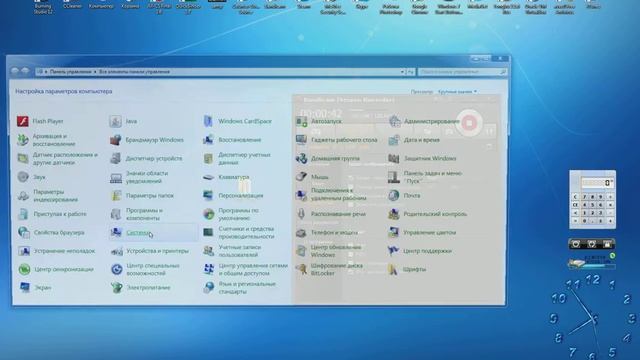The height and width of the screenshot is (360, 640).
Task: Open the Домашняя группа icon
Action: (x=301, y=158)
